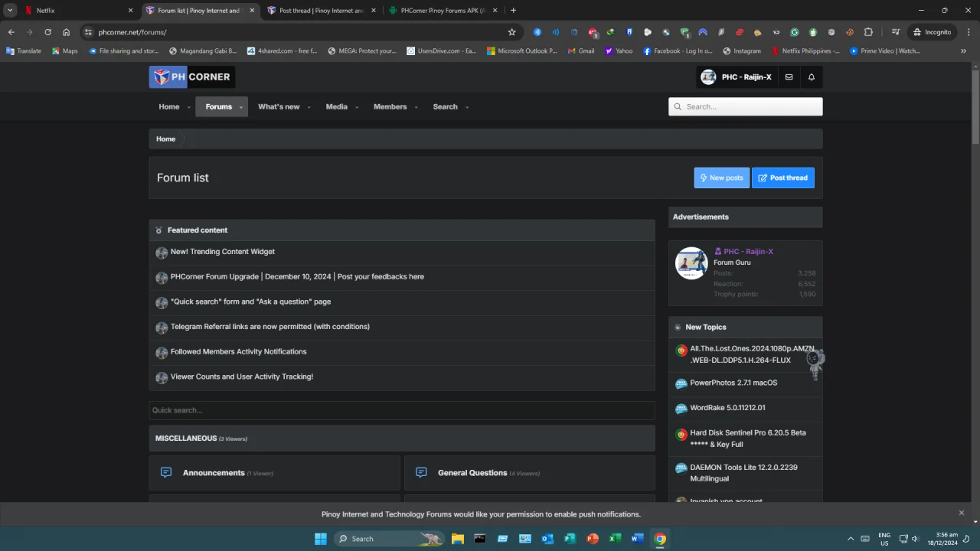Viewport: 980px width, 551px height.
Task: Open the Translate bookmark
Action: coord(24,51)
